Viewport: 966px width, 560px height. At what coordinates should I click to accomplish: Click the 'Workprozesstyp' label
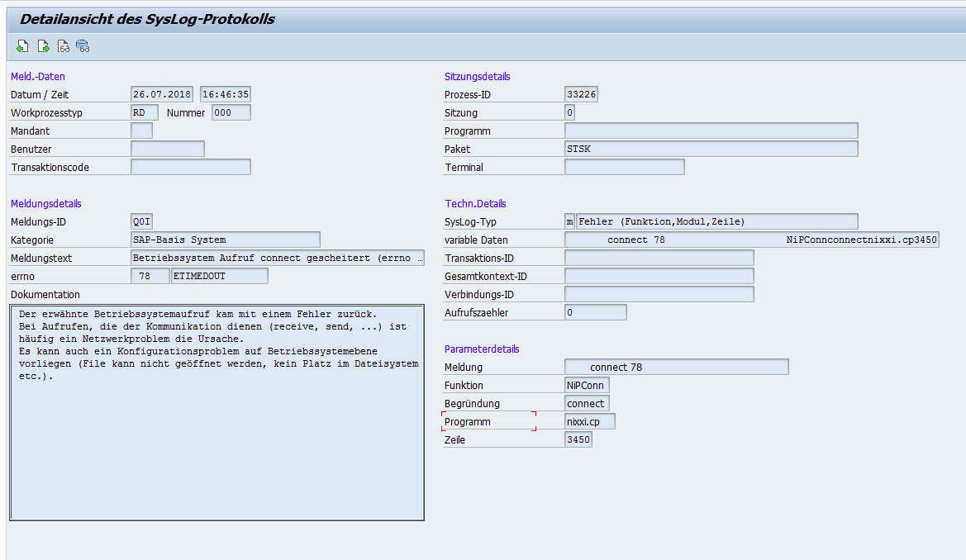tap(46, 112)
